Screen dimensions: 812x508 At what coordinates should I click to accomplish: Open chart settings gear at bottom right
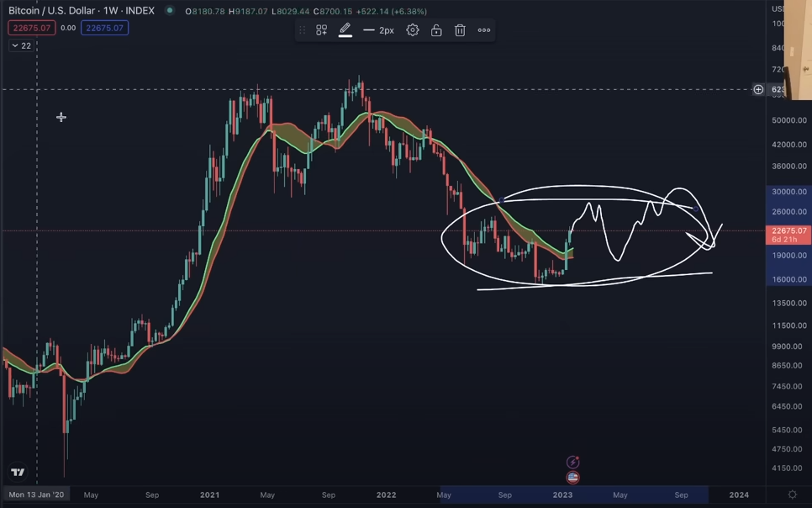793,495
